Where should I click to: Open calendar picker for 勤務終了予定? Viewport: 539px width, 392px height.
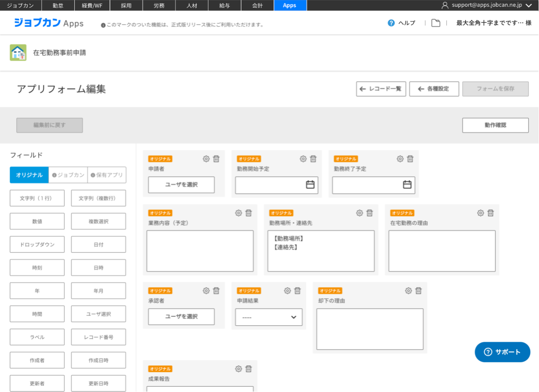point(407,185)
